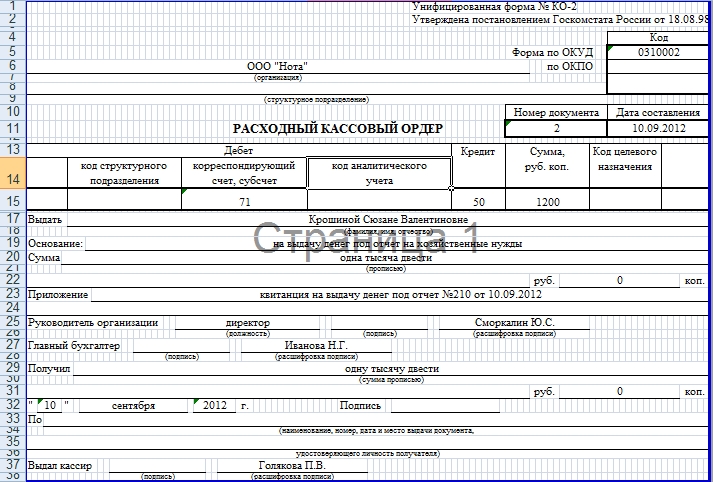Click the '(структурное подразделение)' caption
The height and width of the screenshot is (482, 713).
(x=316, y=99)
